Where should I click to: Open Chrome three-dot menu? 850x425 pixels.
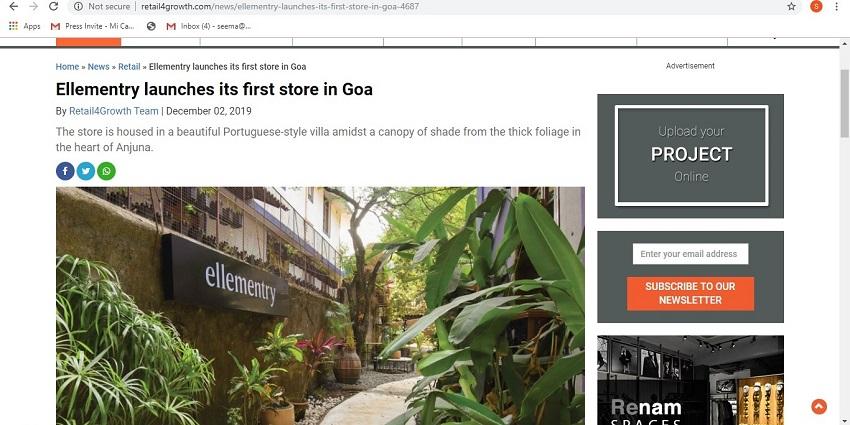click(837, 7)
